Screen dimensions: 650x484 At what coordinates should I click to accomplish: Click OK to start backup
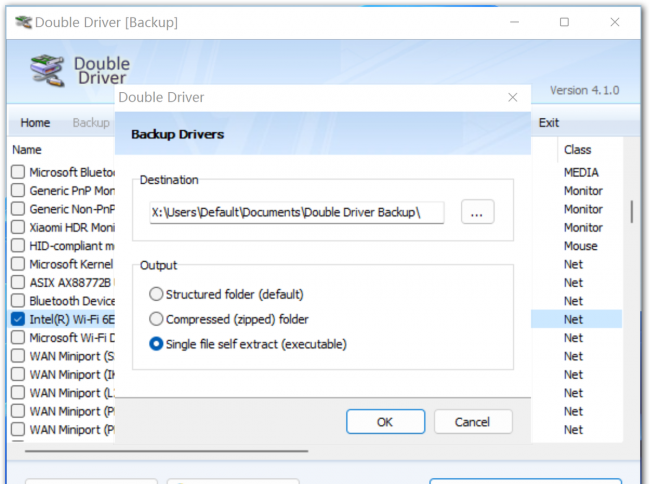386,422
